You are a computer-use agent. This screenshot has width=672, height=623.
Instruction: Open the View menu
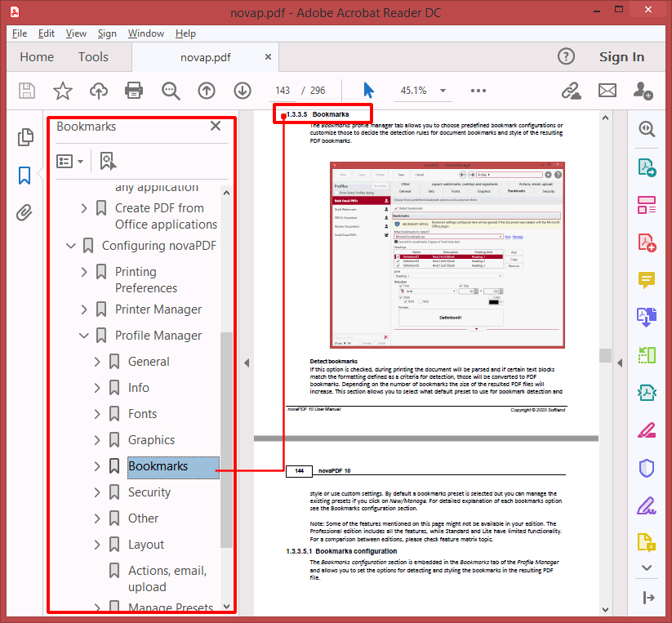click(x=76, y=33)
